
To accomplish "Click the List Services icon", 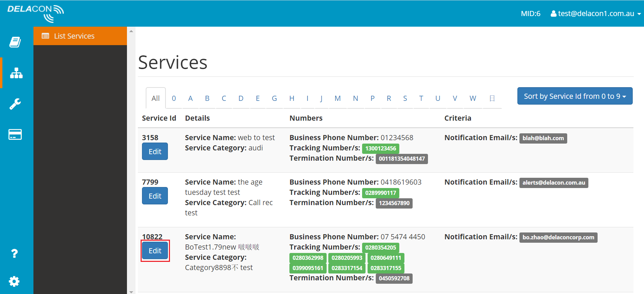I will [45, 36].
